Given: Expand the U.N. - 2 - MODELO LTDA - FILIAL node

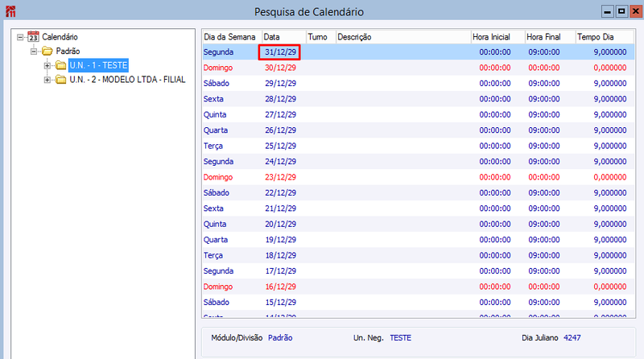Looking at the screenshot, I should tap(47, 80).
